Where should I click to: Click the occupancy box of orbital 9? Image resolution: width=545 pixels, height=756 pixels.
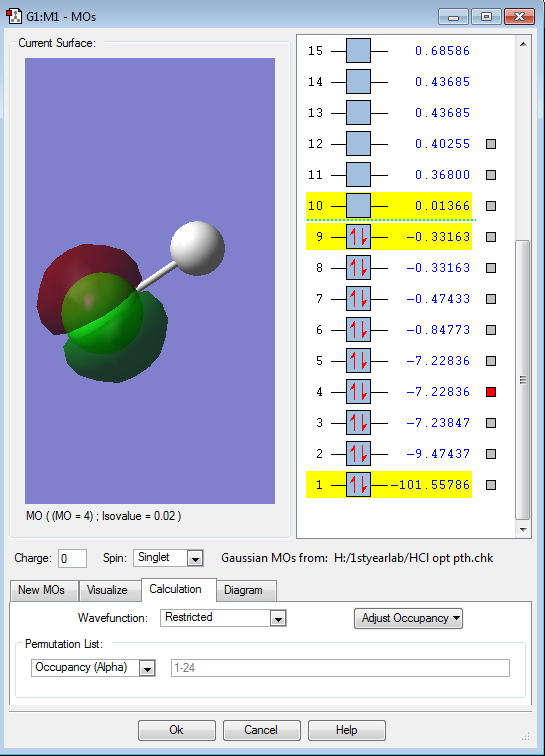point(358,237)
